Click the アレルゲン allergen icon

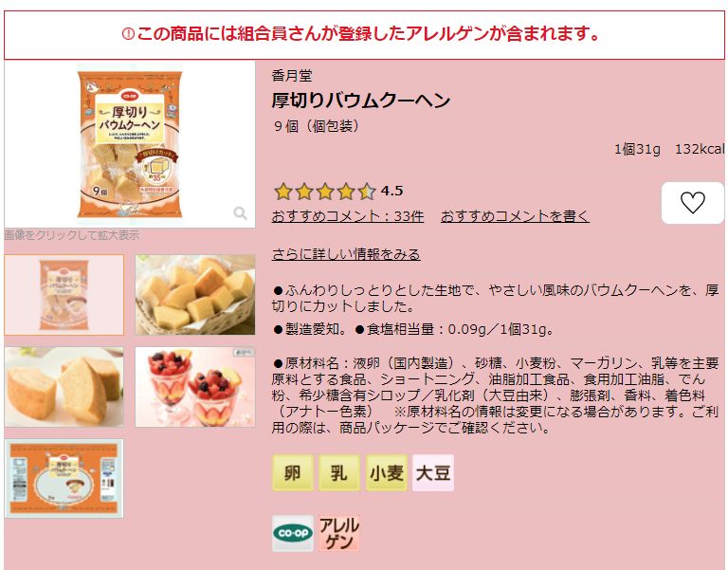[x=339, y=533]
